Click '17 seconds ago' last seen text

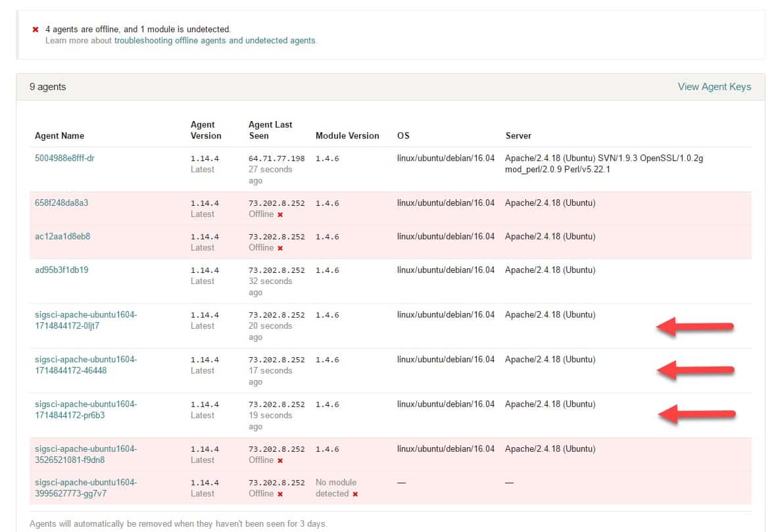(270, 376)
